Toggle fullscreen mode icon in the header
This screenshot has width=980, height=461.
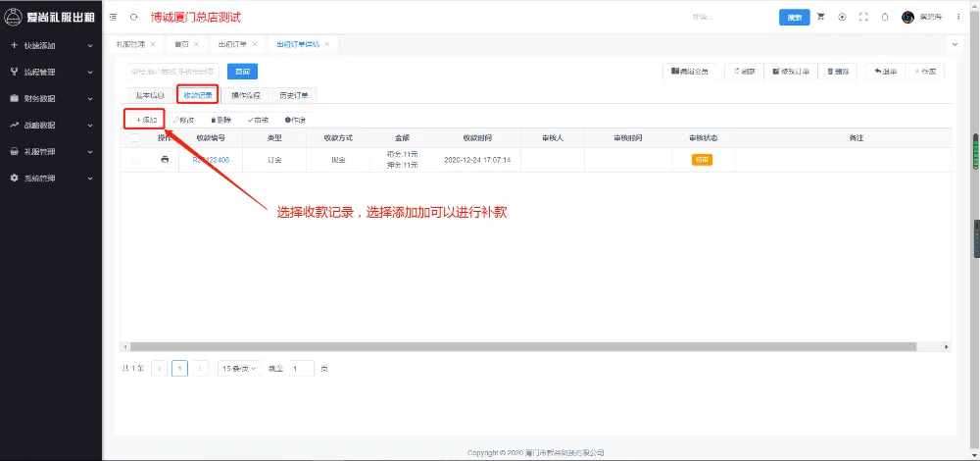(863, 18)
